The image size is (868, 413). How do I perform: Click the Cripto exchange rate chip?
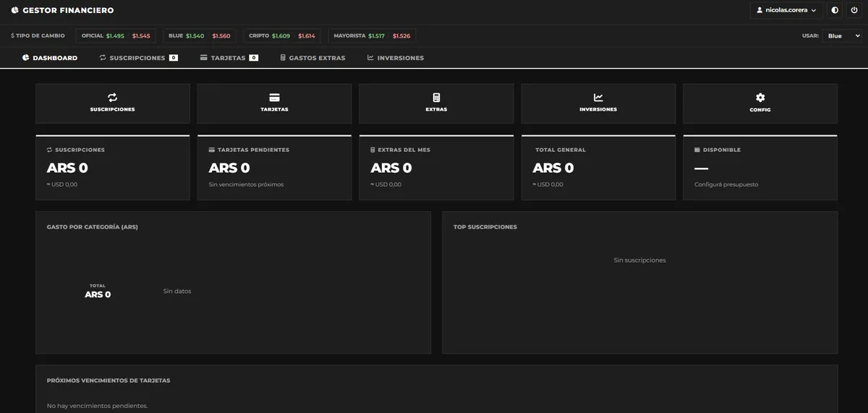pyautogui.click(x=282, y=35)
